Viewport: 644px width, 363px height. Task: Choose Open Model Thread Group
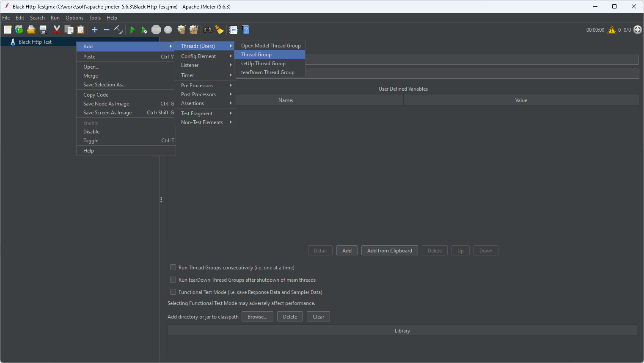(270, 45)
